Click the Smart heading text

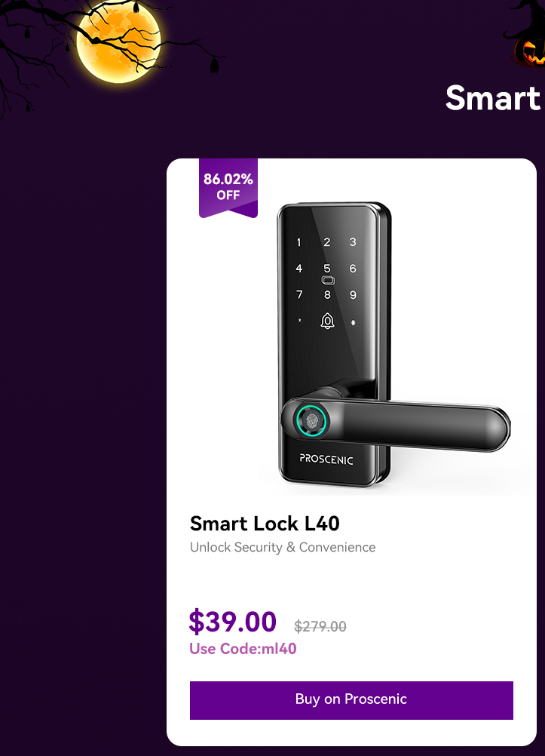493,98
